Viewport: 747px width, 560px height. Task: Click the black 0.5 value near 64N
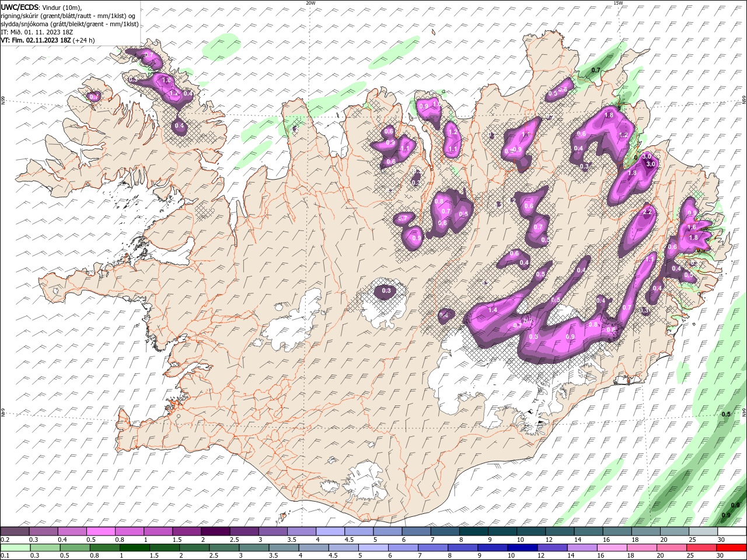(x=726, y=414)
